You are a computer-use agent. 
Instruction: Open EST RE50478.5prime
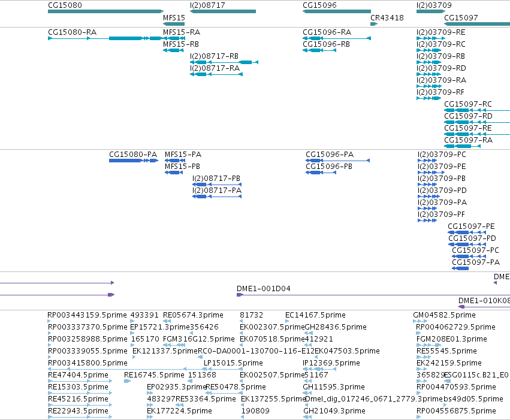pos(236,387)
